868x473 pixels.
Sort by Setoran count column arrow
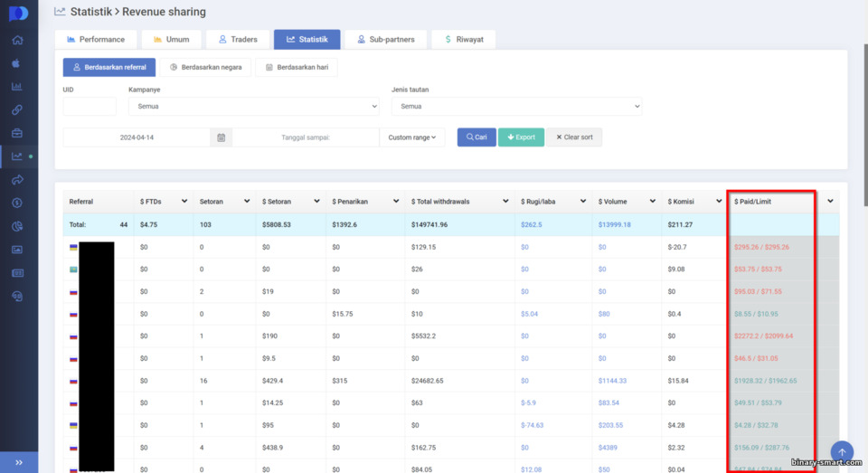click(x=246, y=201)
